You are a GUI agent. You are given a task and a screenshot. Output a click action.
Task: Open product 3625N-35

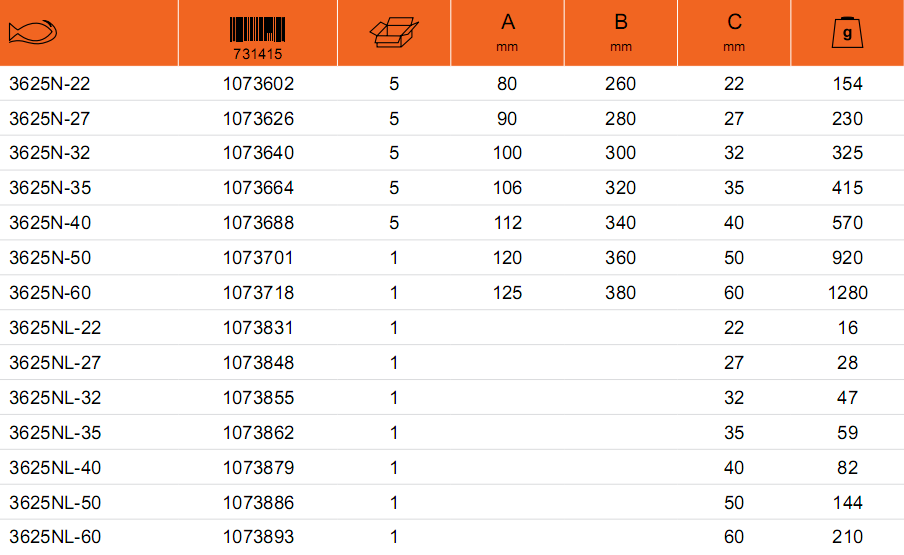pyautogui.click(x=50, y=188)
